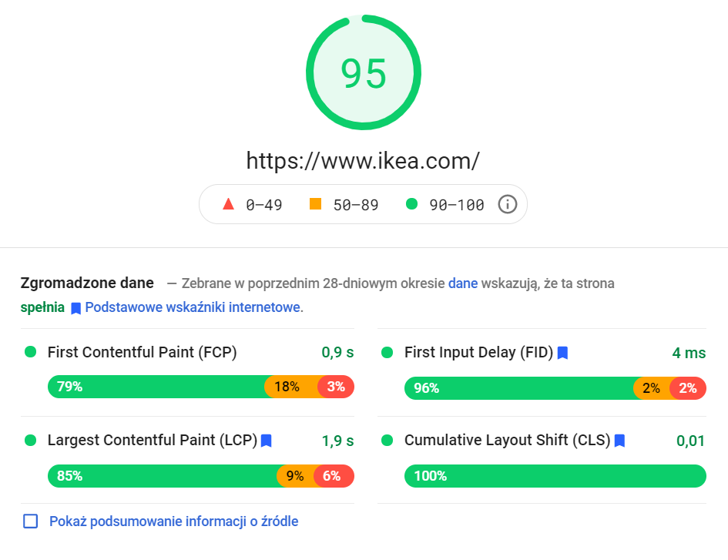Check the Pokaż podsumowanie informacji checkbox
The height and width of the screenshot is (560, 728).
31,521
